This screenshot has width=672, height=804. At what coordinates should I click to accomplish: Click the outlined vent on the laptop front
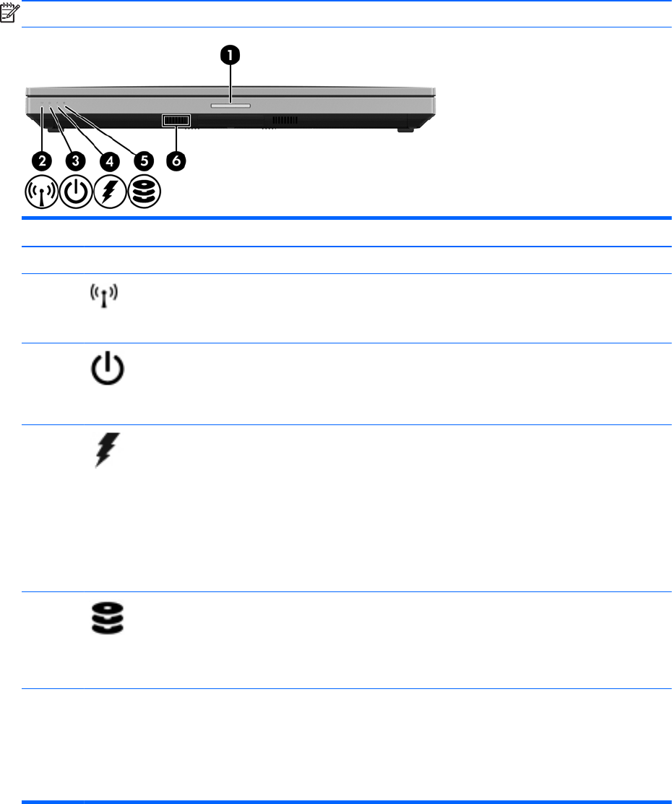coord(176,121)
